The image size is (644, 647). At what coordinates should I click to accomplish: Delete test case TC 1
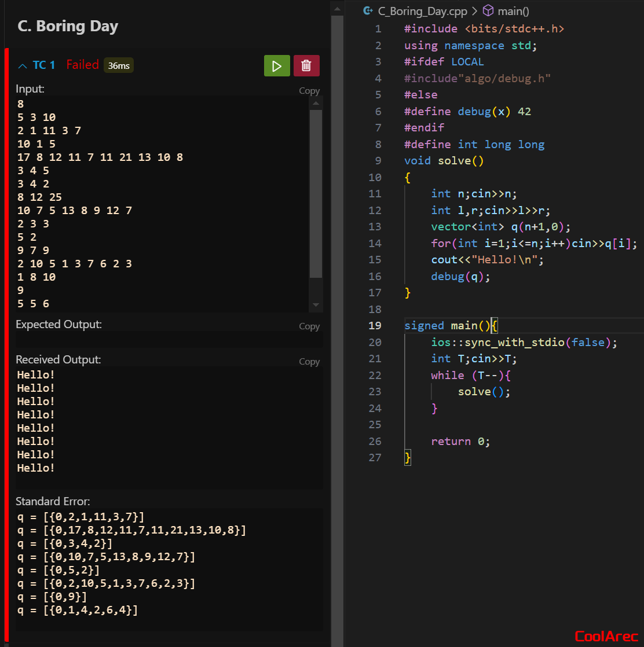point(306,65)
